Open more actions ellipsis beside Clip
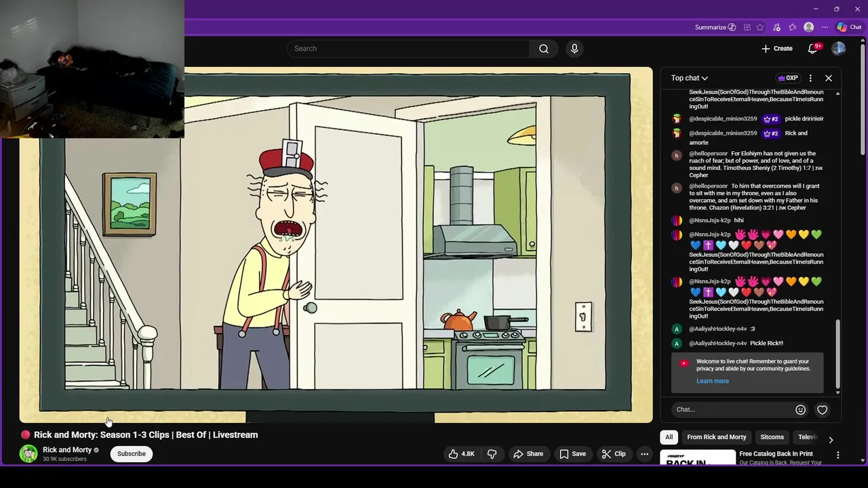This screenshot has height=488, width=868. (644, 454)
